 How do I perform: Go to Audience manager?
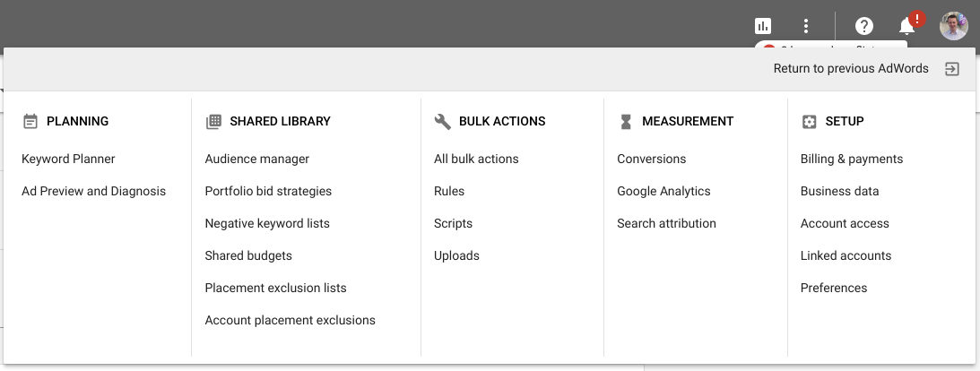tap(256, 159)
